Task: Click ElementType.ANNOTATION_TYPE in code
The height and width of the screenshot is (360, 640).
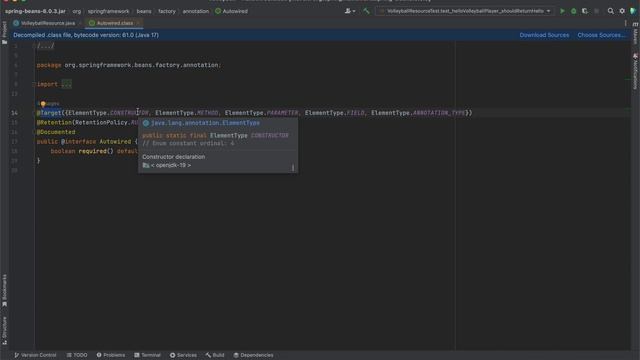Action: 418,113
